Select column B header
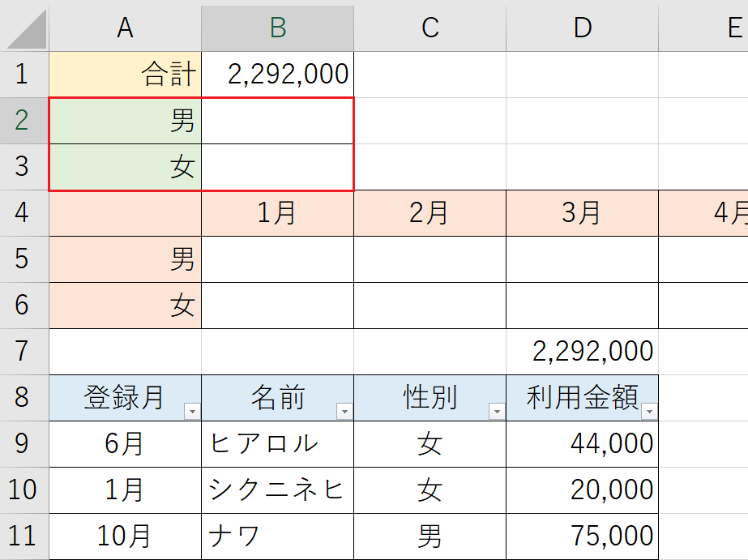The height and width of the screenshot is (560, 748). pyautogui.click(x=278, y=28)
